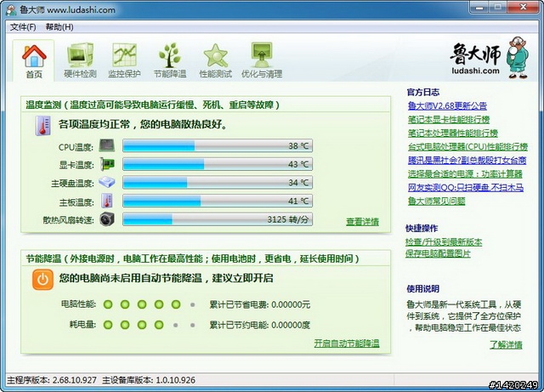The height and width of the screenshot is (392, 544).
Task: Open the 监控保护 monitoring tab
Action: pyautogui.click(x=124, y=61)
